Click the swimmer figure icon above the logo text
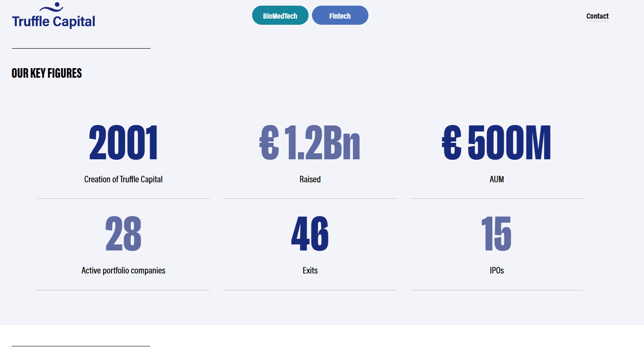 tap(52, 7)
